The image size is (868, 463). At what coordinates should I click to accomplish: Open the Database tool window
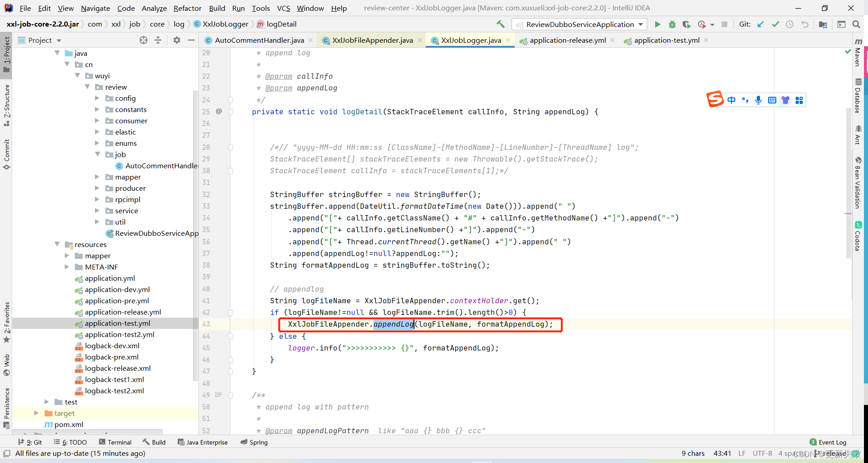[x=858, y=96]
